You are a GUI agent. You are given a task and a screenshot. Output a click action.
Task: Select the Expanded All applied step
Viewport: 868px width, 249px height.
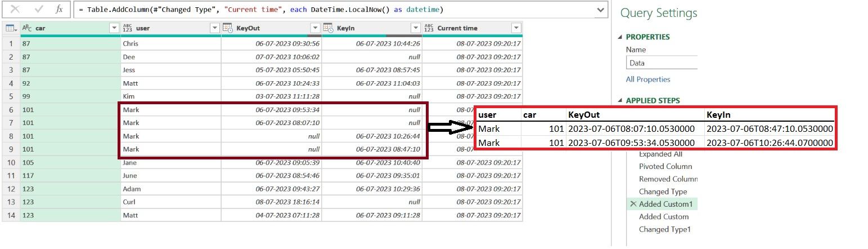click(x=661, y=154)
